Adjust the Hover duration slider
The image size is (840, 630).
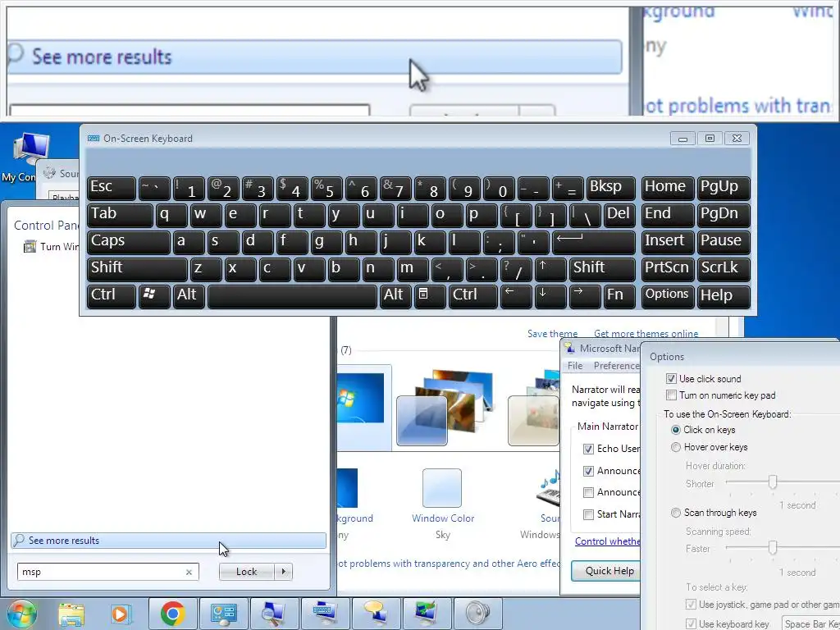(773, 482)
